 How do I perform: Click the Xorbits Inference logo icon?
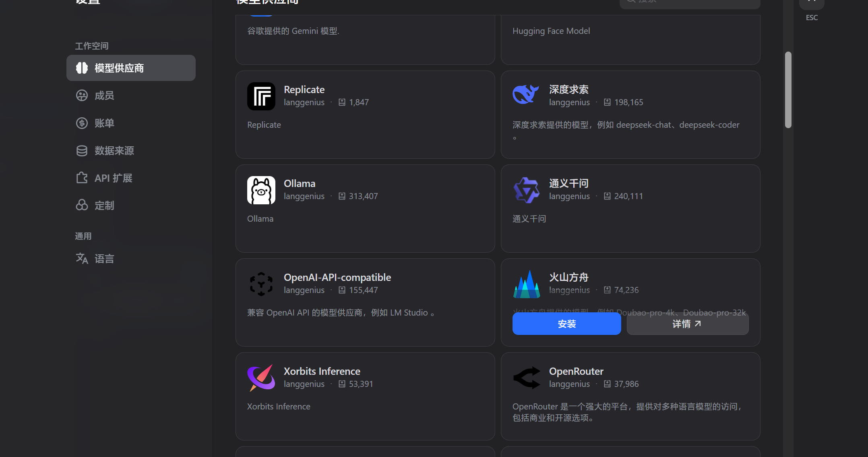click(261, 378)
